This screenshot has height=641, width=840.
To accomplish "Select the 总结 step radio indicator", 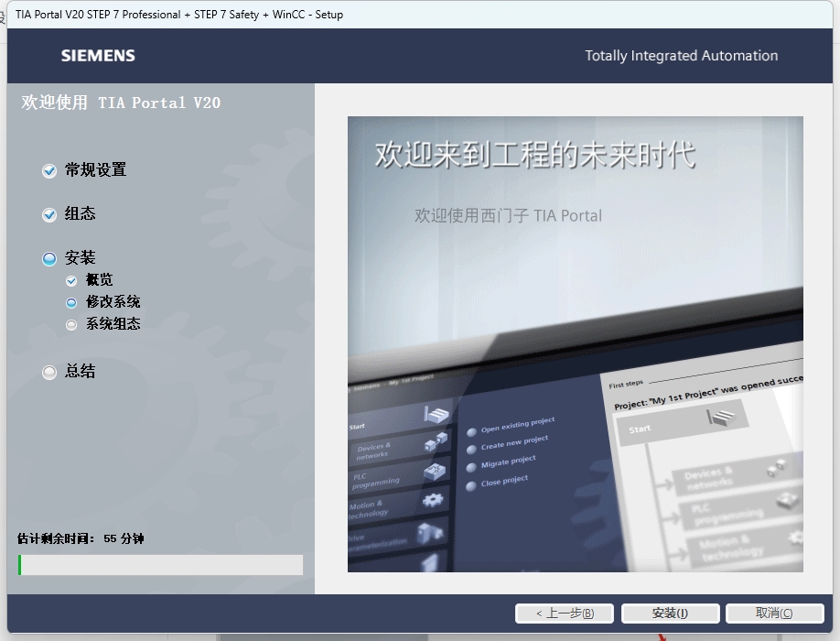I will point(48,372).
